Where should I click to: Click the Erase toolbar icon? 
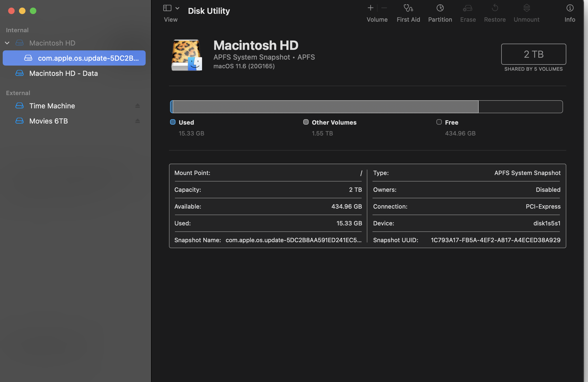(x=468, y=8)
